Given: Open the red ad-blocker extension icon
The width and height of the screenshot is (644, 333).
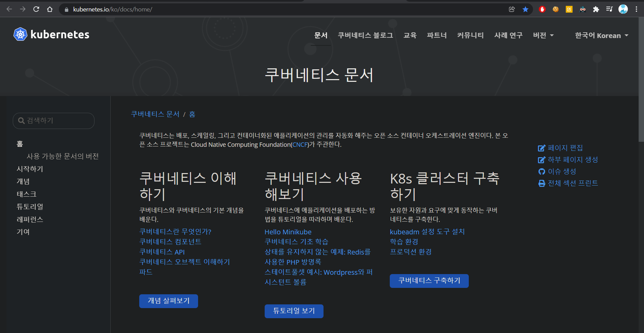Looking at the screenshot, I should [x=542, y=9].
